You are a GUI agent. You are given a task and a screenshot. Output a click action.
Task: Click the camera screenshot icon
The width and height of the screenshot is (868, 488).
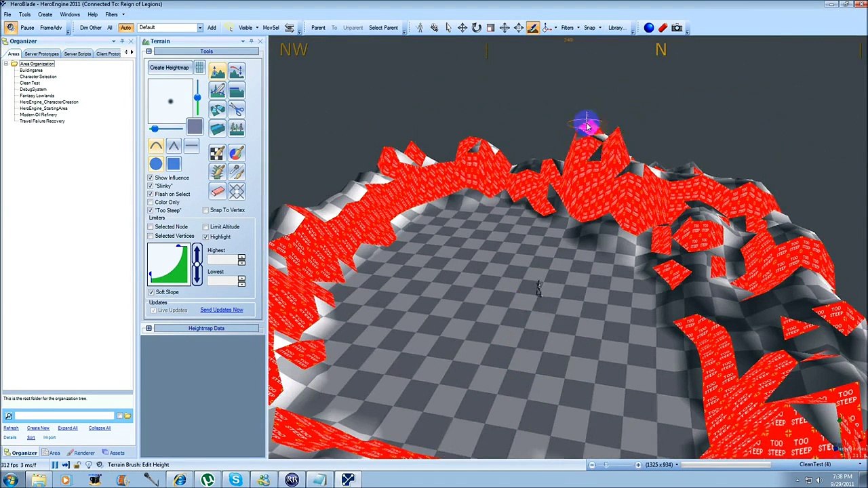(677, 28)
